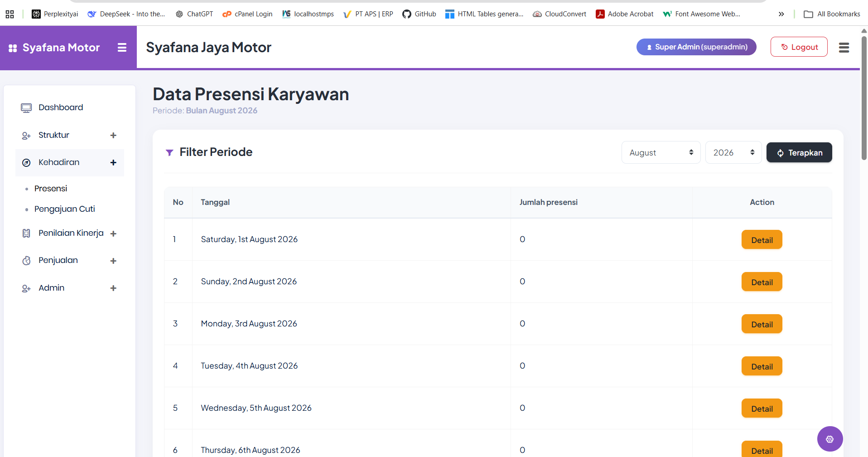Open the right-side hamburger menu near Logout
The height and width of the screenshot is (457, 868).
[x=844, y=48]
